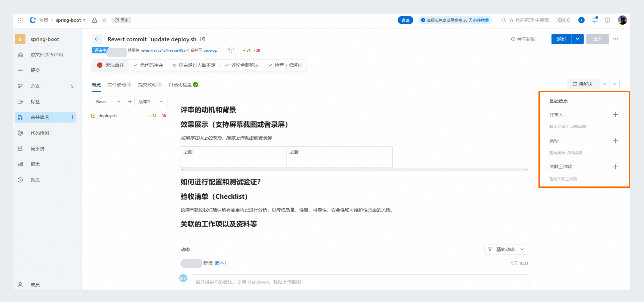Open the approve button dropdown arrow
The height and width of the screenshot is (302, 644).
click(577, 39)
